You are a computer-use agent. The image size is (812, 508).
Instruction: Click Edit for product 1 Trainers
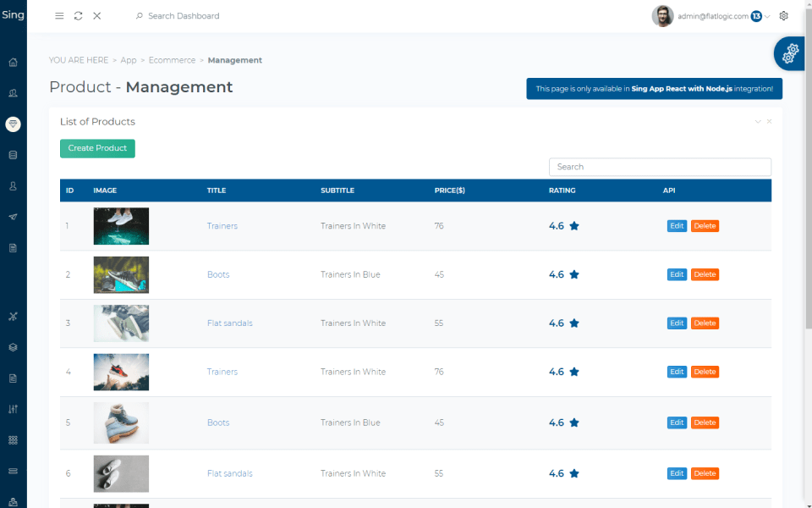677,226
